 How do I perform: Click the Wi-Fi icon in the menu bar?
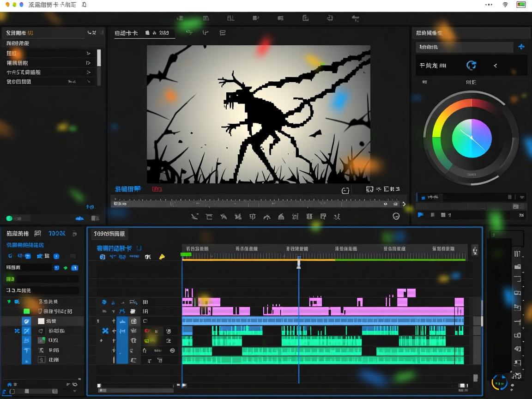click(505, 5)
